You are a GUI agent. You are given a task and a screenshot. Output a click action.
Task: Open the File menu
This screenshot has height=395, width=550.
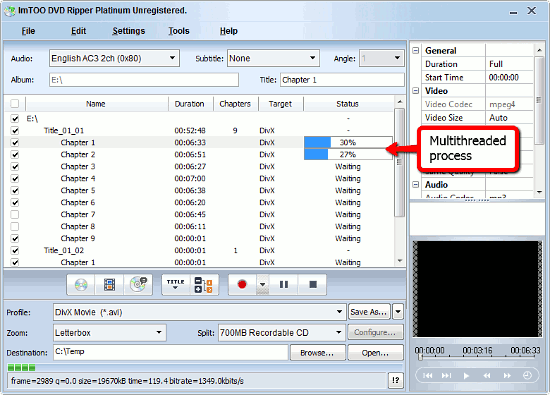(28, 31)
